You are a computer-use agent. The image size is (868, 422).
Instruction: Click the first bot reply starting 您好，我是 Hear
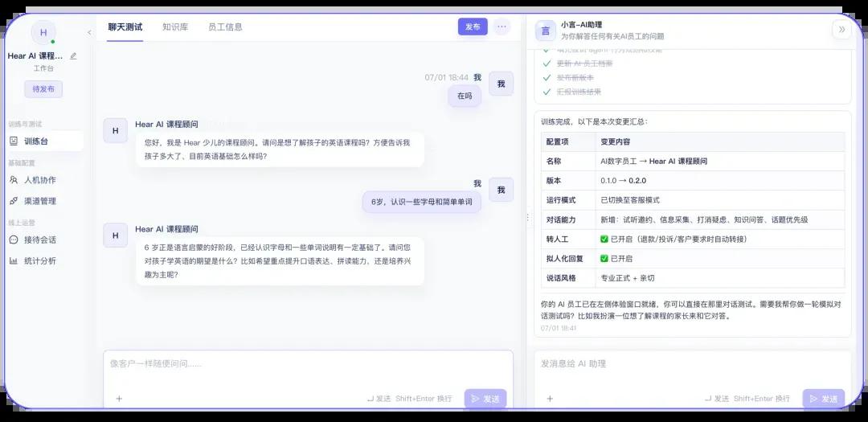(280, 150)
